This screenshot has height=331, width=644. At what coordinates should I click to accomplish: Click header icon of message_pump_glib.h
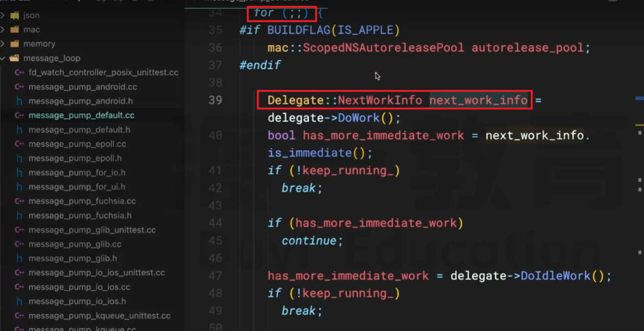coord(20,258)
